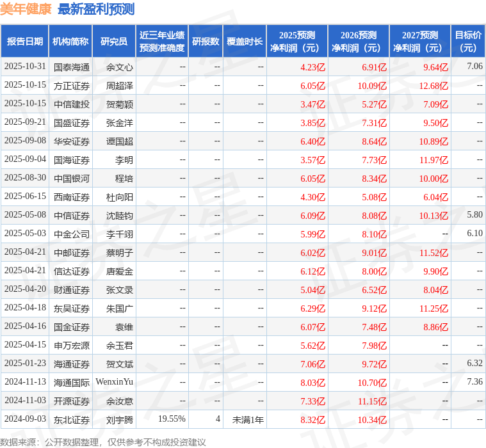The width and height of the screenshot is (486, 448).
Task: Click the date 2025-06-15
Action: click(x=25, y=196)
